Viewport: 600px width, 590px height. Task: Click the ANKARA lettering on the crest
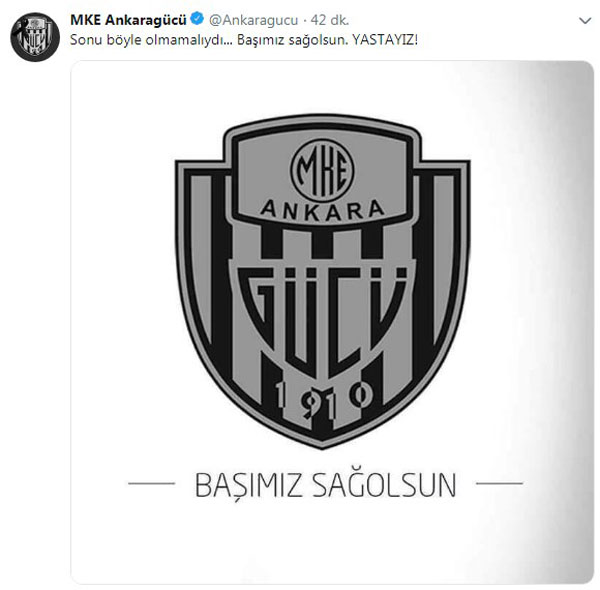322,210
